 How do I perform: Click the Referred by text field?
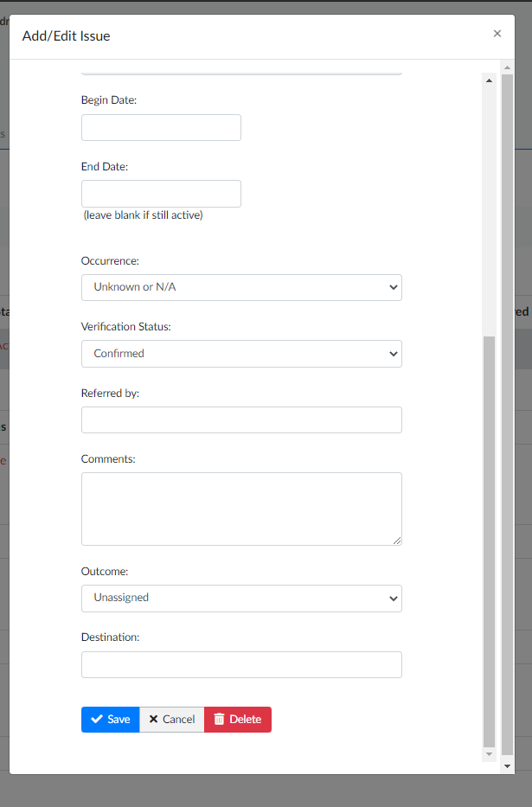[241, 420]
